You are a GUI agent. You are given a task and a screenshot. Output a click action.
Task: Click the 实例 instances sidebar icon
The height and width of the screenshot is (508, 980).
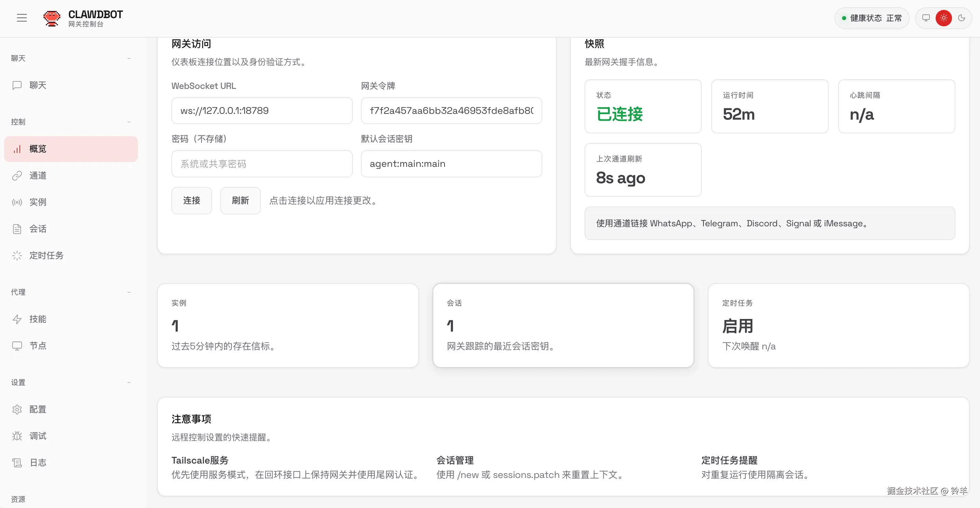click(17, 202)
